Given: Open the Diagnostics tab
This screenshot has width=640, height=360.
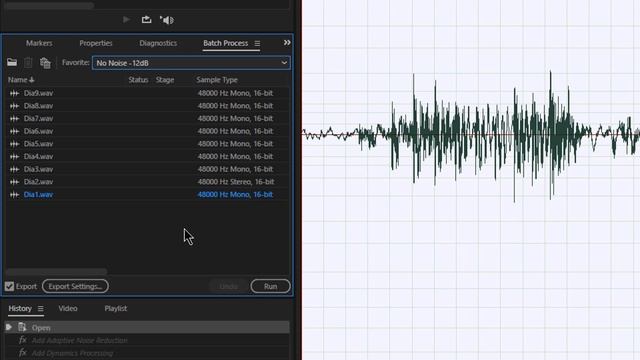Looking at the screenshot, I should pos(158,43).
